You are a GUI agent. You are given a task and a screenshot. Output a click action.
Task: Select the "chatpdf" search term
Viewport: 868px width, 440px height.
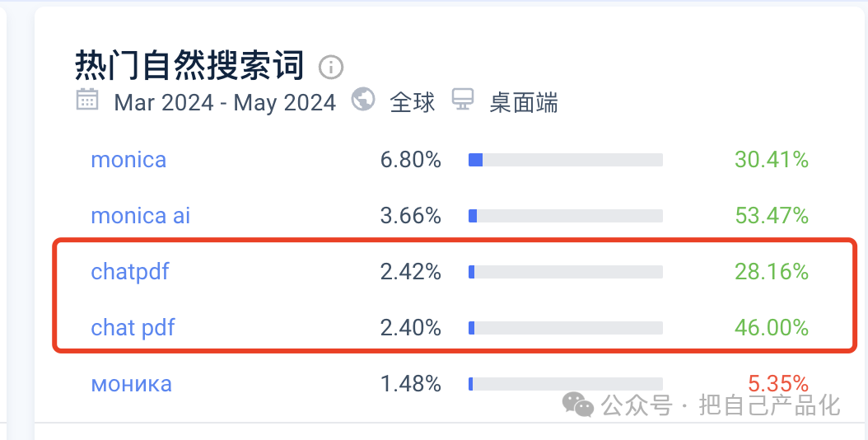(130, 272)
